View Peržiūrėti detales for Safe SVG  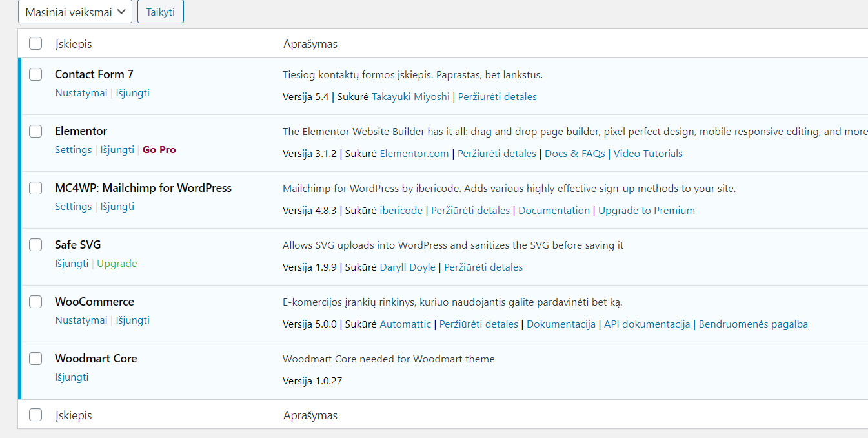pyautogui.click(x=483, y=267)
